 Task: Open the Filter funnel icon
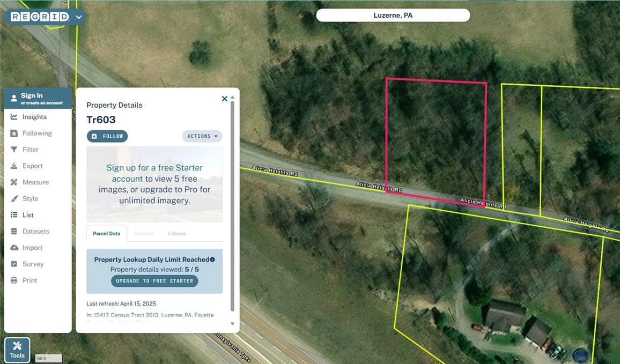14,150
